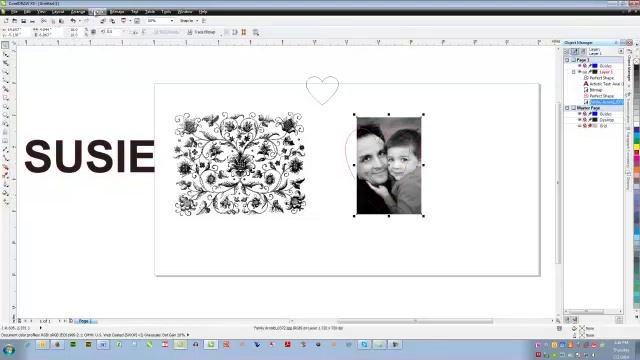
Task: Open the Arrange menu
Action: [x=78, y=12]
